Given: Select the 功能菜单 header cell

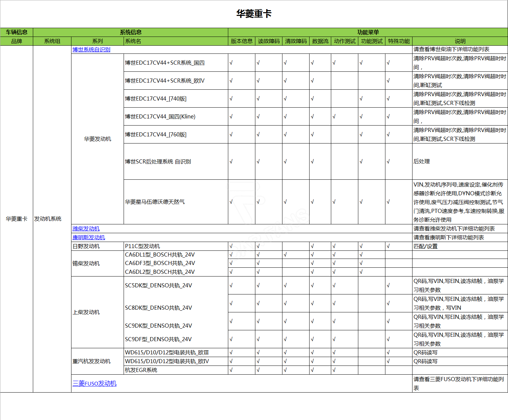Looking at the screenshot, I should coord(368,32).
